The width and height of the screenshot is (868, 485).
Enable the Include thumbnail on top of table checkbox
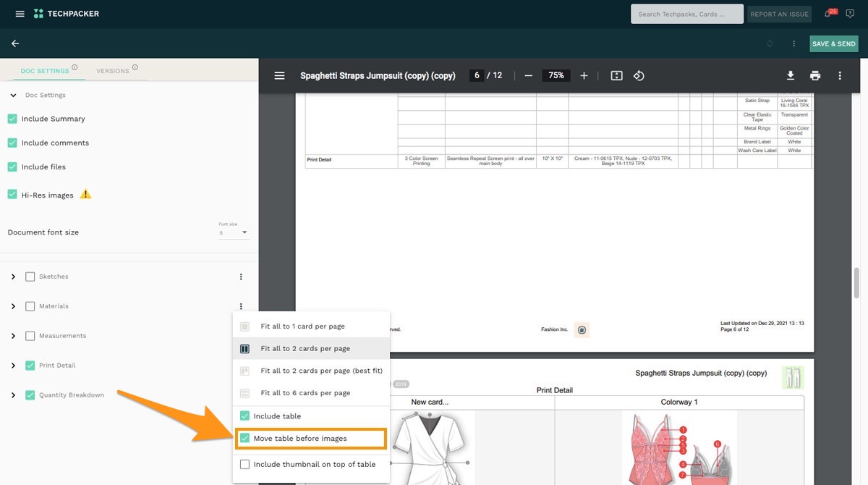coord(245,464)
